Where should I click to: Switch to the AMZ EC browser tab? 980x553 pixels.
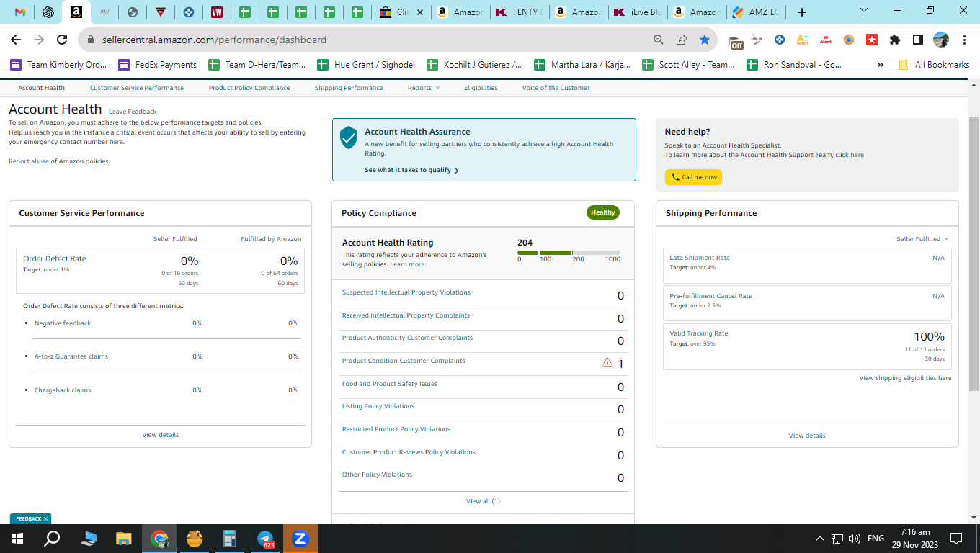(756, 12)
